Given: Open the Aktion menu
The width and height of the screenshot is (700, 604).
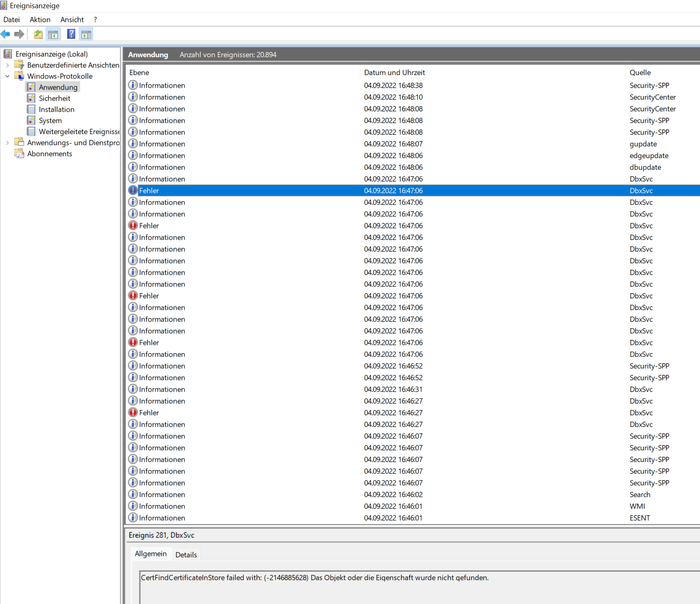Looking at the screenshot, I should (40, 19).
